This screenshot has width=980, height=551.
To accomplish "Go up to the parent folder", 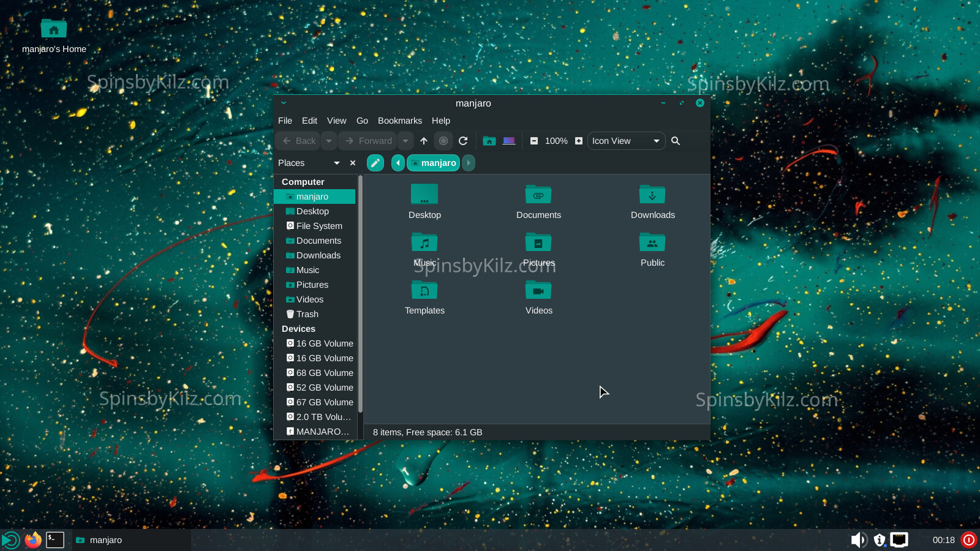I will coord(424,141).
